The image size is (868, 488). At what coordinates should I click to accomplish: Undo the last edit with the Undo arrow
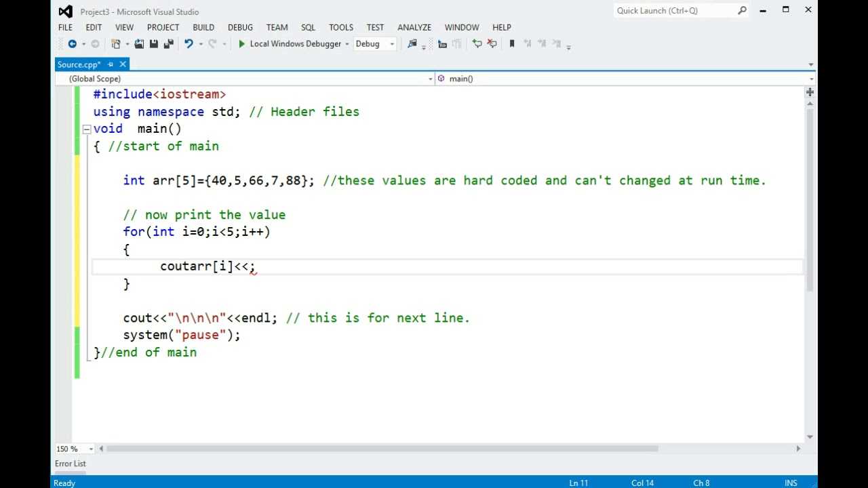tap(189, 44)
